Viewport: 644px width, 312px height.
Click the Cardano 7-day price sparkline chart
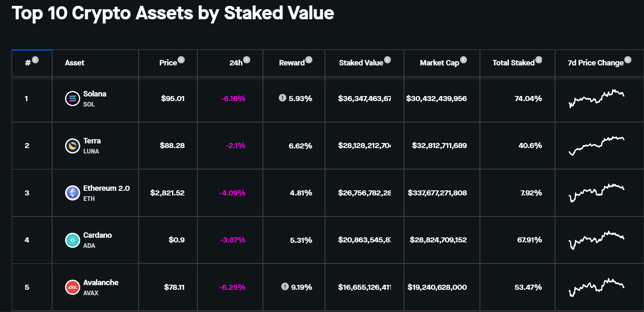(x=597, y=240)
